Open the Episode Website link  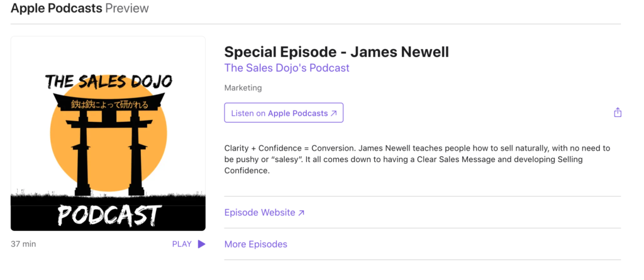coord(265,212)
